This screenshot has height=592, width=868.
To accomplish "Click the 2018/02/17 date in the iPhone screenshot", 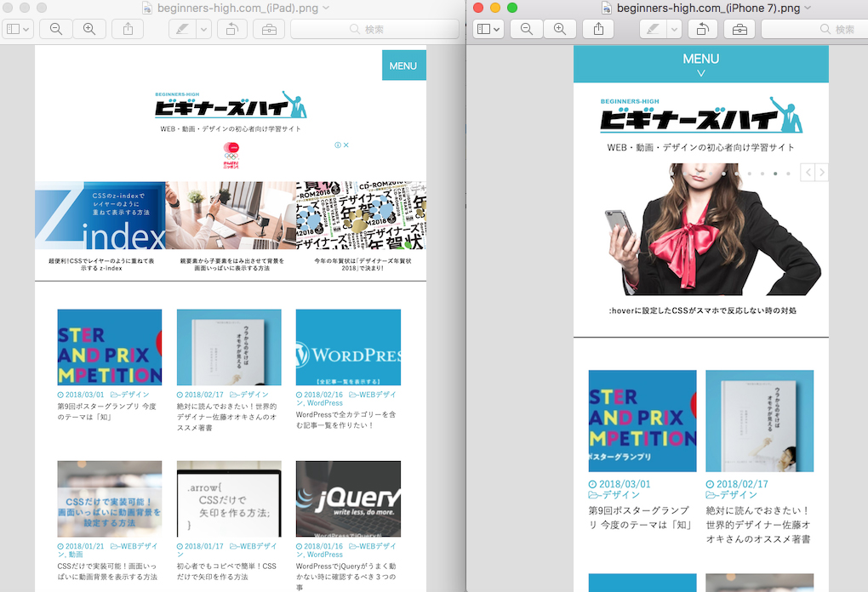I will pyautogui.click(x=742, y=484).
